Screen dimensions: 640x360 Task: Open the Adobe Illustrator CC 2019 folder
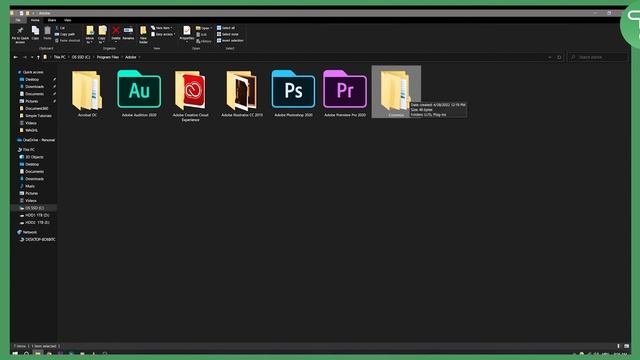pyautogui.click(x=242, y=93)
